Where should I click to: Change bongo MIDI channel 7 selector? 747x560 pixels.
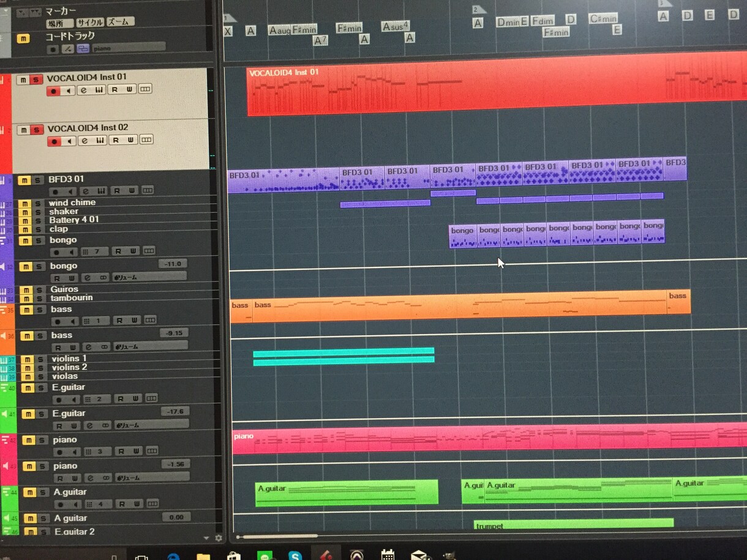[94, 251]
